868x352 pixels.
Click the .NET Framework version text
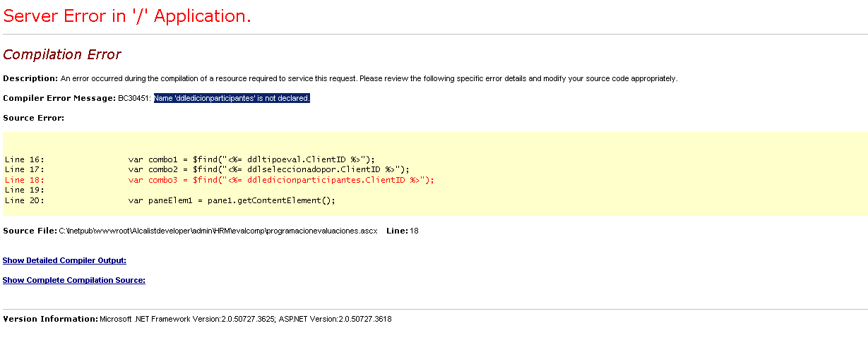186,319
